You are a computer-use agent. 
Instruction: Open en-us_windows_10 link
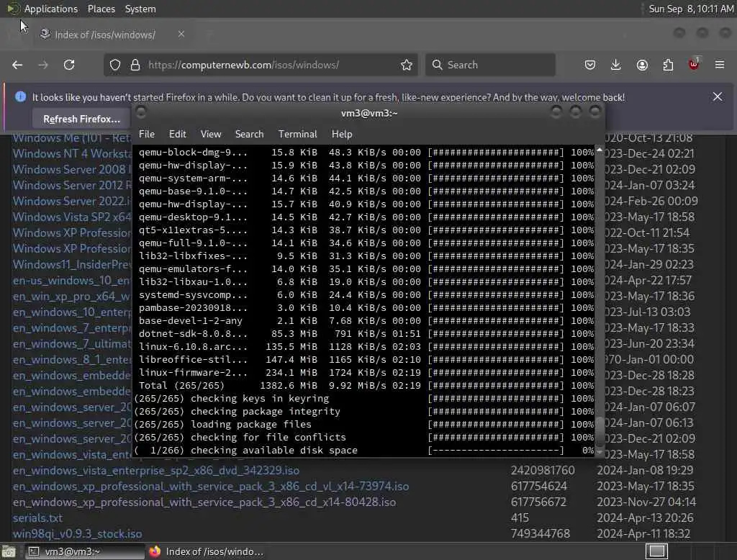(73, 280)
